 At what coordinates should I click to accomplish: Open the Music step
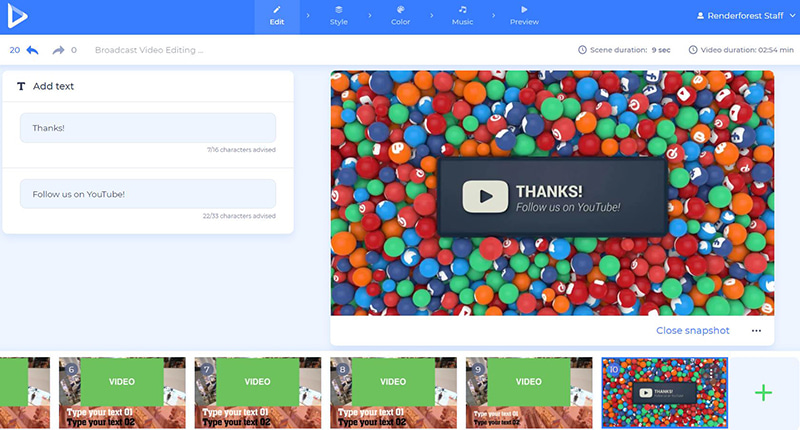462,16
